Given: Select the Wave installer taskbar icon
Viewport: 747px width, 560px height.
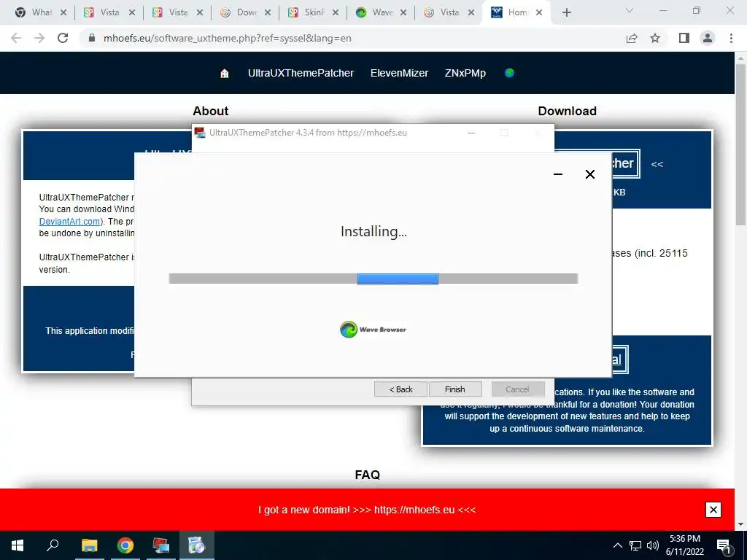Looking at the screenshot, I should click(x=196, y=545).
